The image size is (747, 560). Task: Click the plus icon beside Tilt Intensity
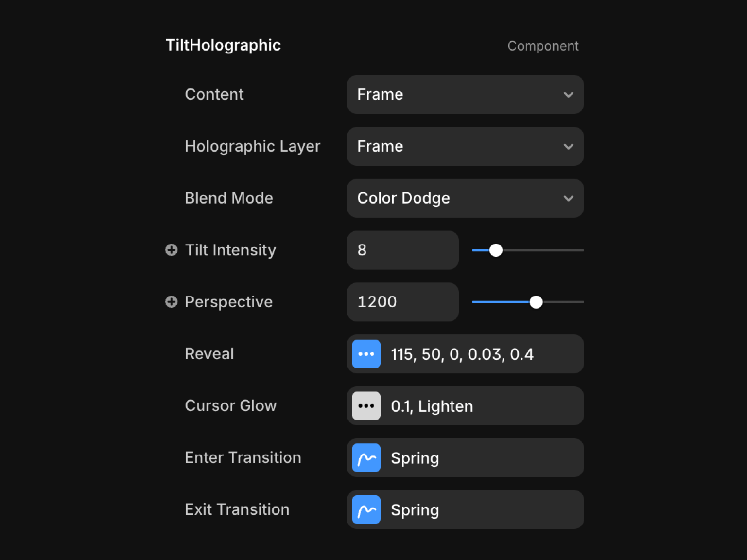tap(171, 250)
